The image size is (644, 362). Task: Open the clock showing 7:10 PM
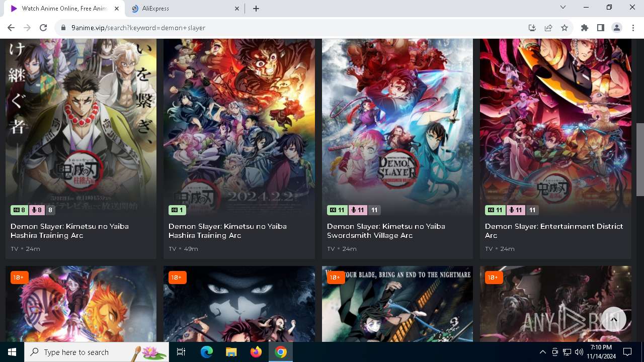pos(601,352)
